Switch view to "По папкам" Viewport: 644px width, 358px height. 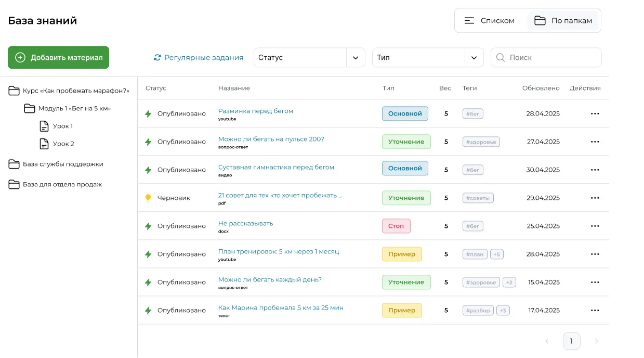[563, 21]
